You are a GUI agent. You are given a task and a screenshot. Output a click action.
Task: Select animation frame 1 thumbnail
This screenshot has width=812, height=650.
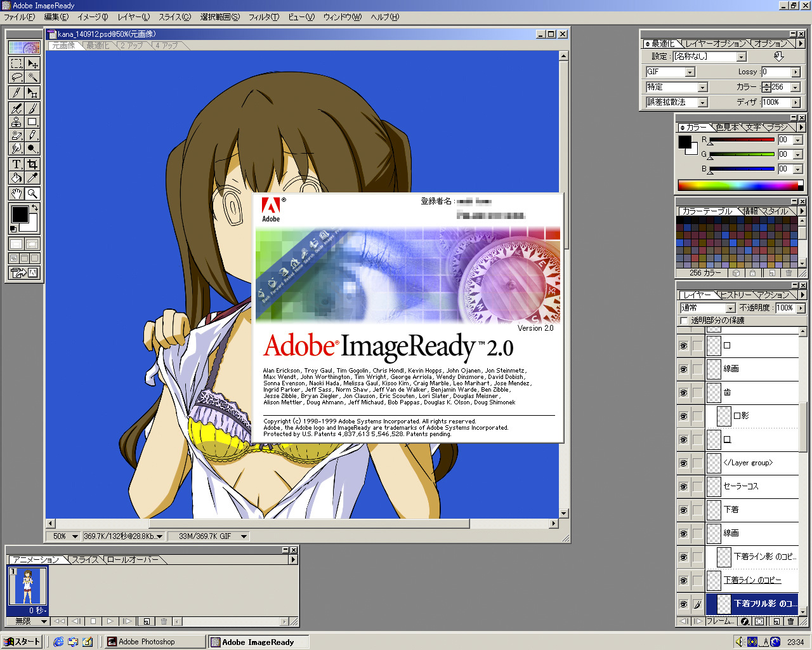[27, 586]
